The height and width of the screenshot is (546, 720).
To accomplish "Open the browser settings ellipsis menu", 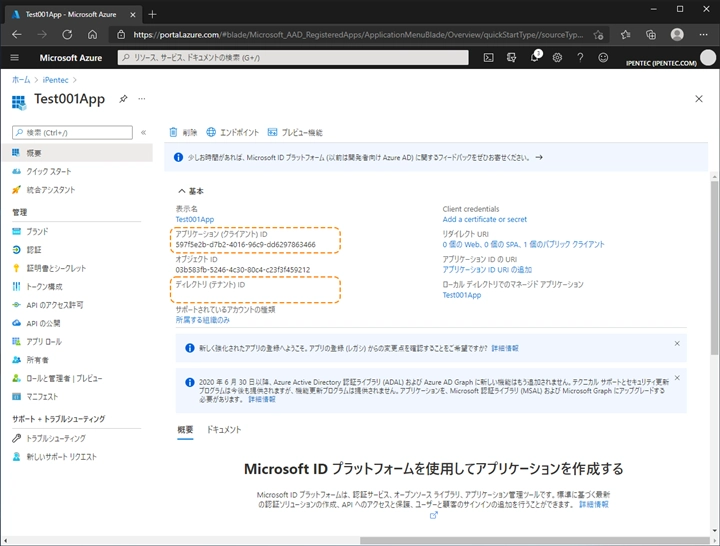I will coord(703,34).
